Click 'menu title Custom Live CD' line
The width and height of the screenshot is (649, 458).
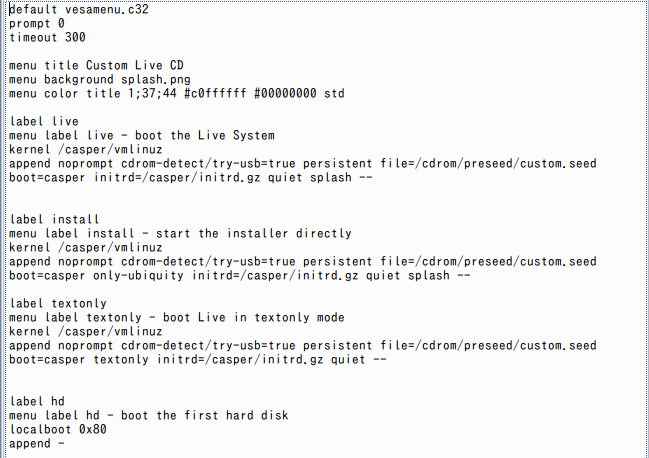tap(96, 65)
